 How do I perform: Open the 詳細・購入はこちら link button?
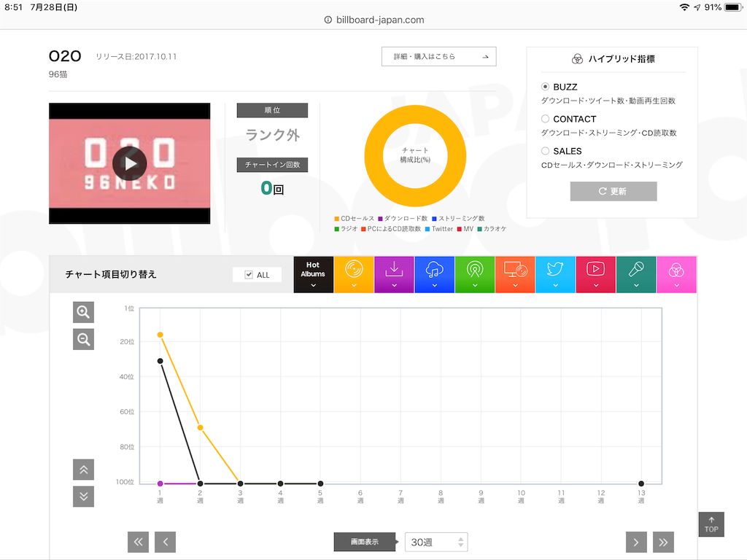(438, 57)
